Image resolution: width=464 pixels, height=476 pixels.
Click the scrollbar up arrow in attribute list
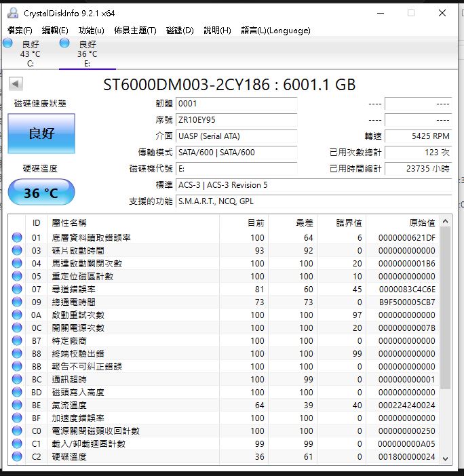pyautogui.click(x=446, y=221)
